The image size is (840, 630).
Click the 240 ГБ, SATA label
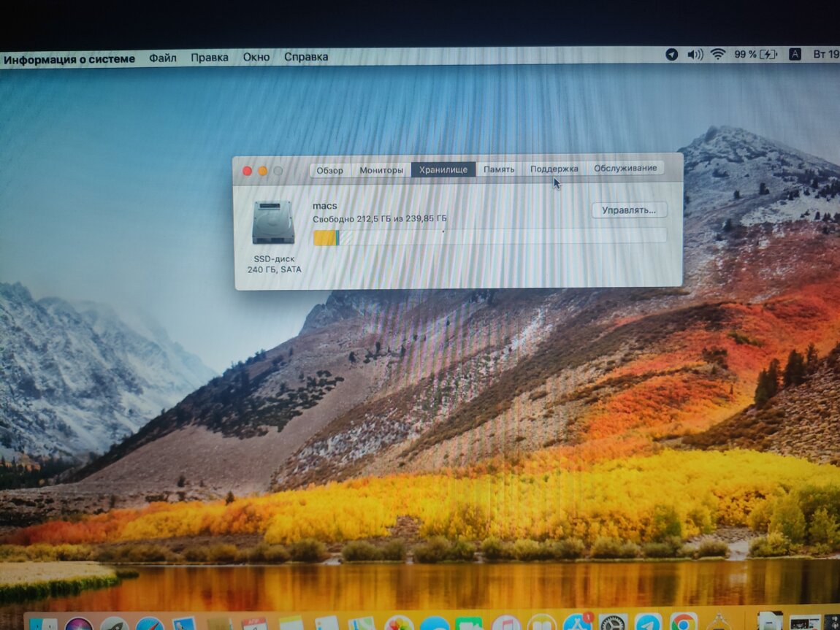click(275, 269)
